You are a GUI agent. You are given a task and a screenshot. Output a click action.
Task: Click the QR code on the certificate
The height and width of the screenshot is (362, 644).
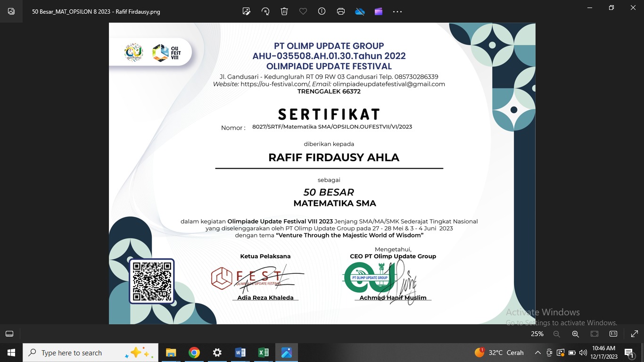[151, 281]
